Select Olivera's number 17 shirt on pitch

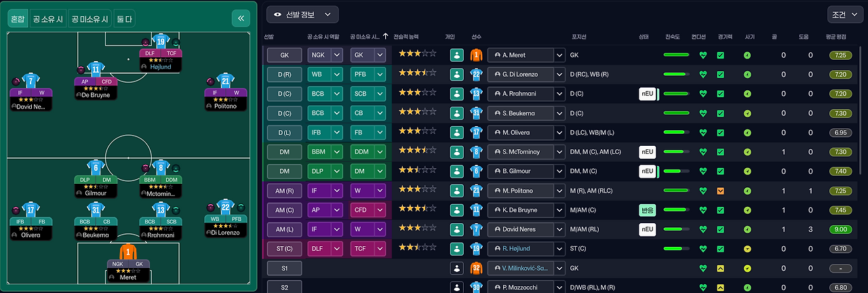tap(31, 210)
